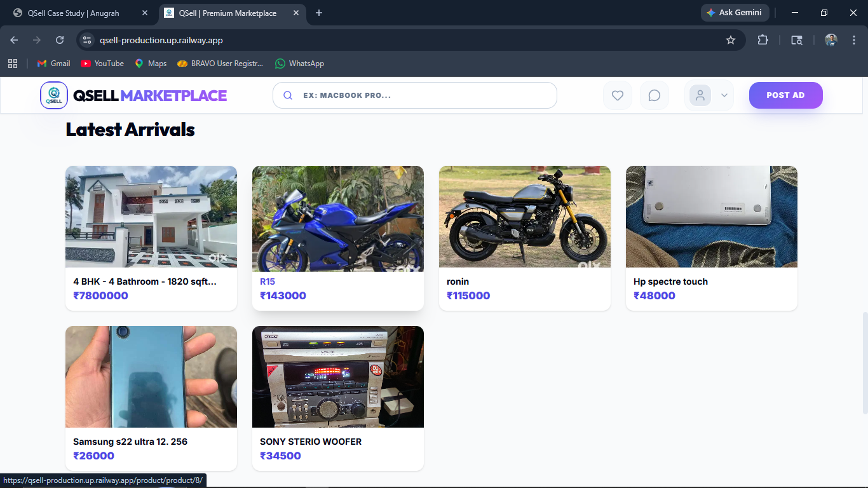
Task: Open the Hp spectre touch laptop photo
Action: (x=712, y=217)
